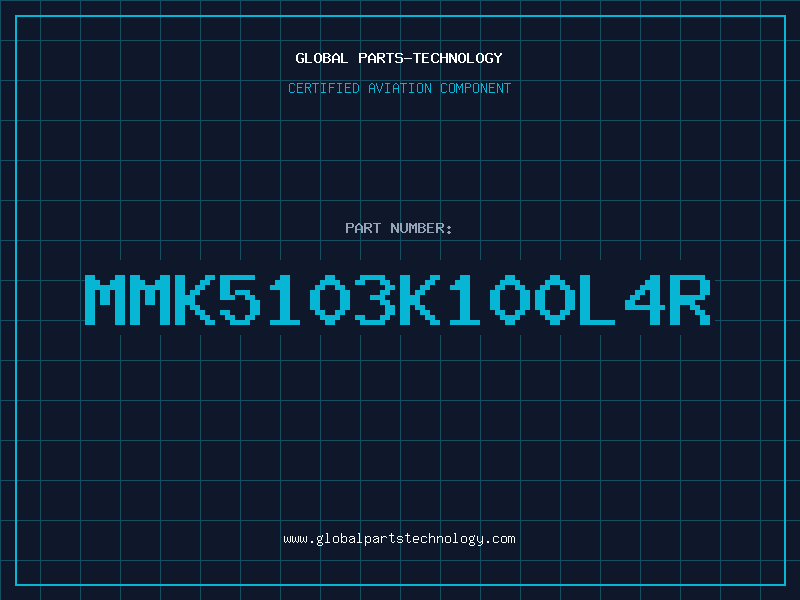Click the word CERTIFIED in the subtitle

(324, 88)
